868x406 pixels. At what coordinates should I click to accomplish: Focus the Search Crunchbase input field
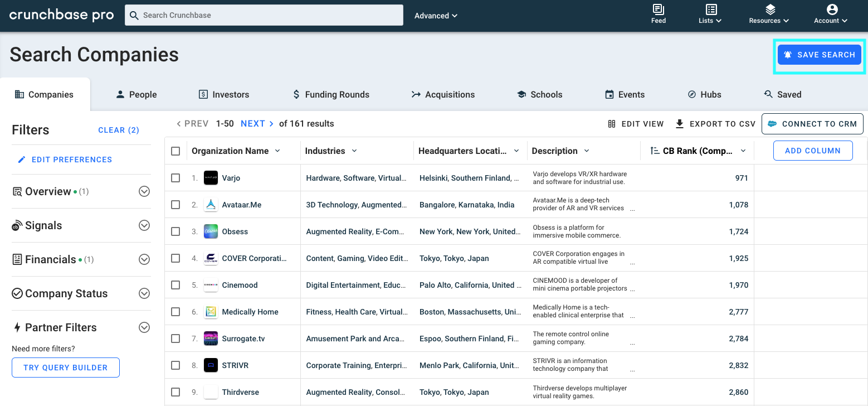click(x=264, y=15)
